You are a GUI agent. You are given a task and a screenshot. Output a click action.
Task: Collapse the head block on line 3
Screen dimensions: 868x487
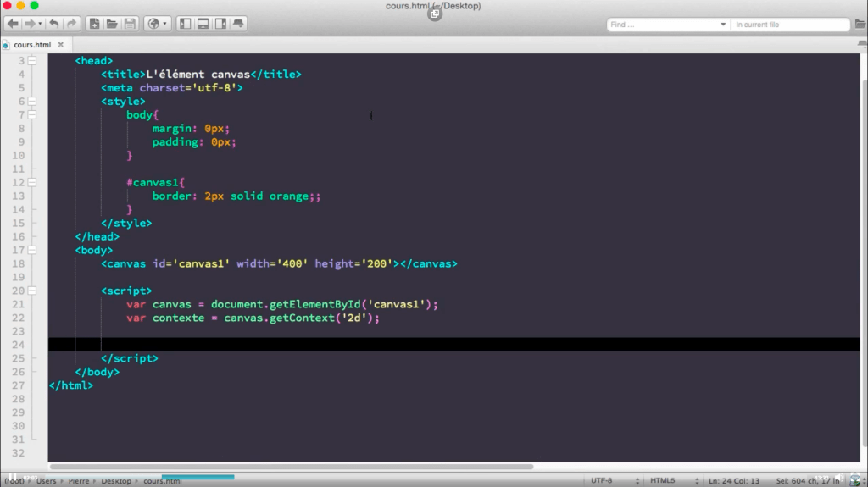[x=32, y=61]
